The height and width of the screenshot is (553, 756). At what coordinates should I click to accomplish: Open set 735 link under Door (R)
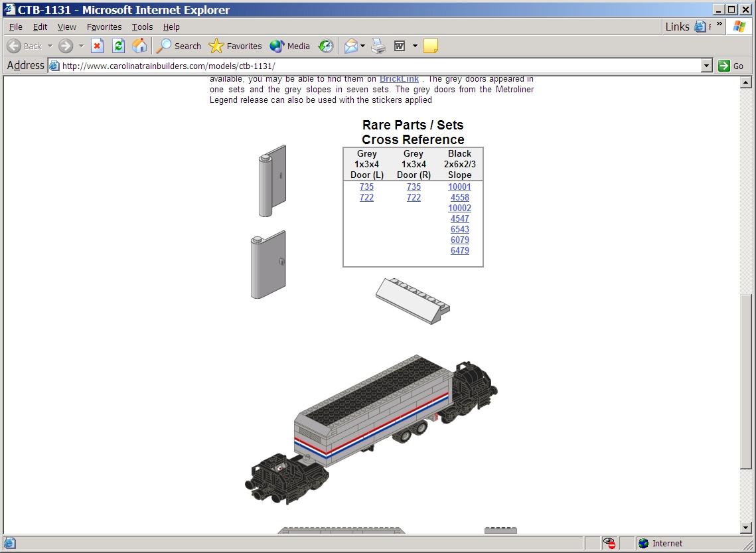(414, 187)
